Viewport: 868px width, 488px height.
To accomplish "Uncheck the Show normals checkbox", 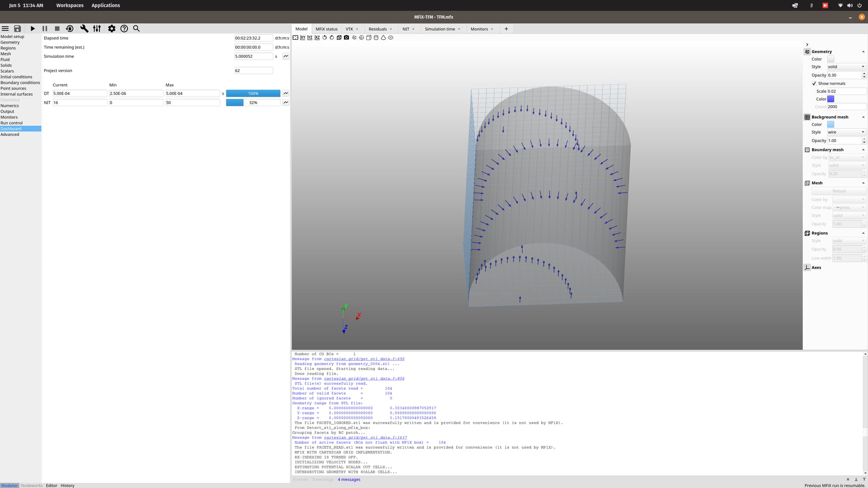I will (814, 84).
